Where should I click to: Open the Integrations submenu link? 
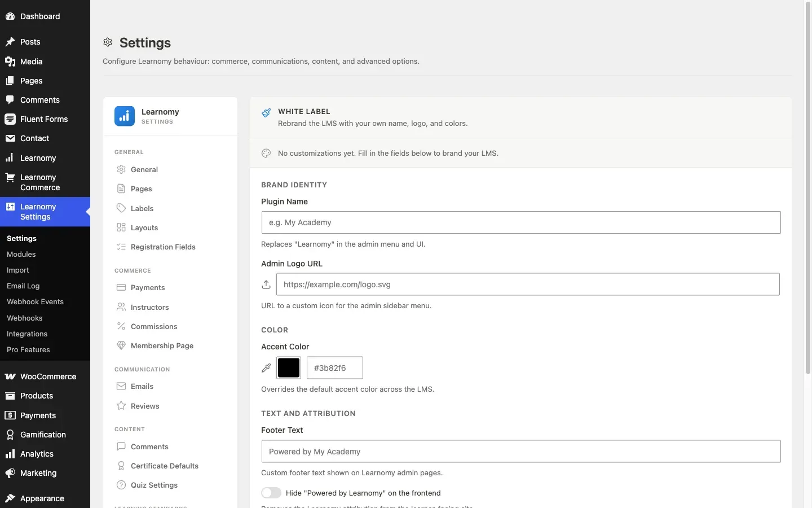(x=27, y=334)
